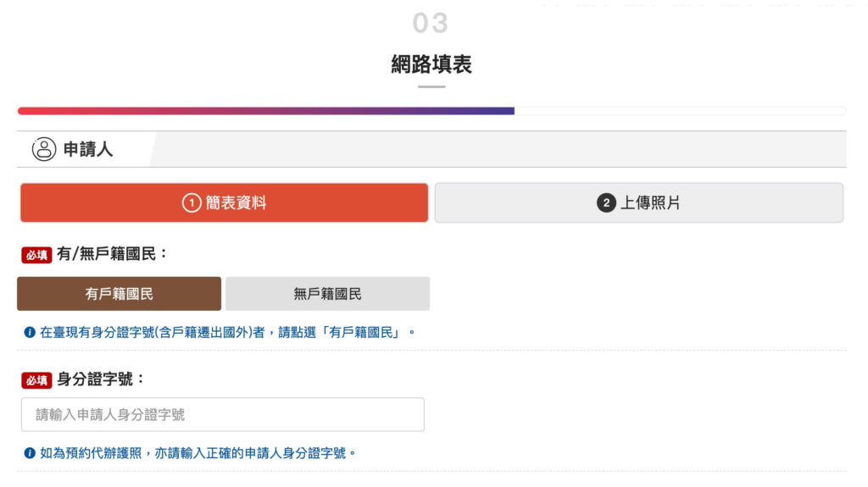Click the circled 1 icon before 簡表資料

(192, 203)
